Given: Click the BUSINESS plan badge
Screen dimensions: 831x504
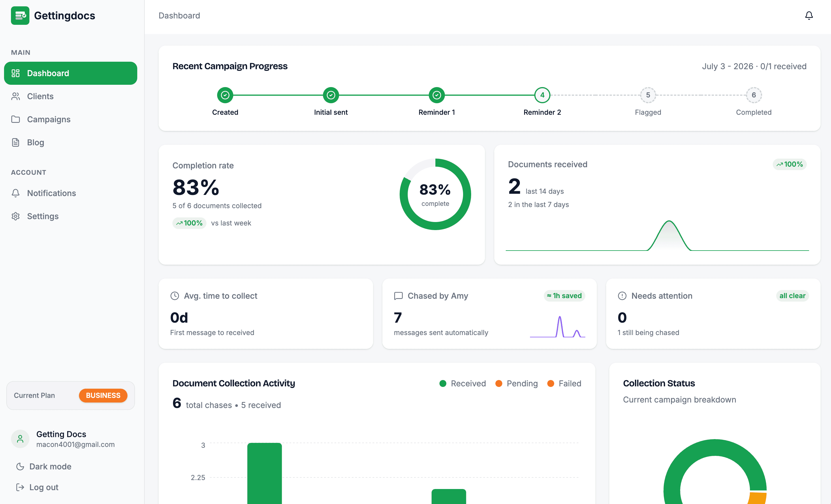Looking at the screenshot, I should pyautogui.click(x=103, y=395).
